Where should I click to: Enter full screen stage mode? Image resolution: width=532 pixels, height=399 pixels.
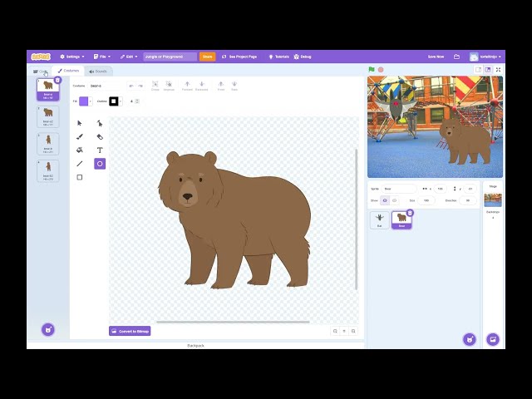coord(498,70)
